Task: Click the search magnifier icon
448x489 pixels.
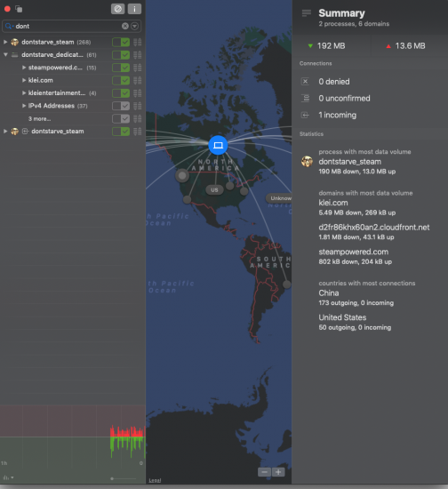Action: click(8, 26)
